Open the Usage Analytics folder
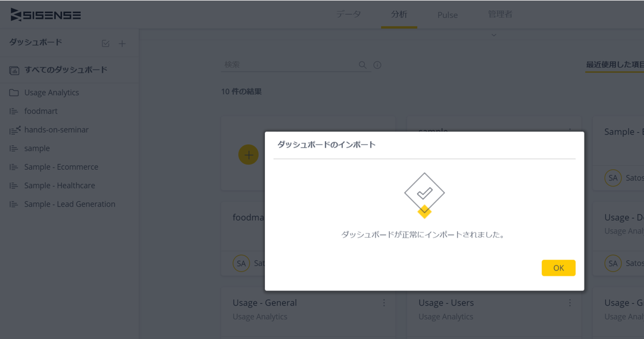This screenshot has width=644, height=339. pyautogui.click(x=51, y=92)
